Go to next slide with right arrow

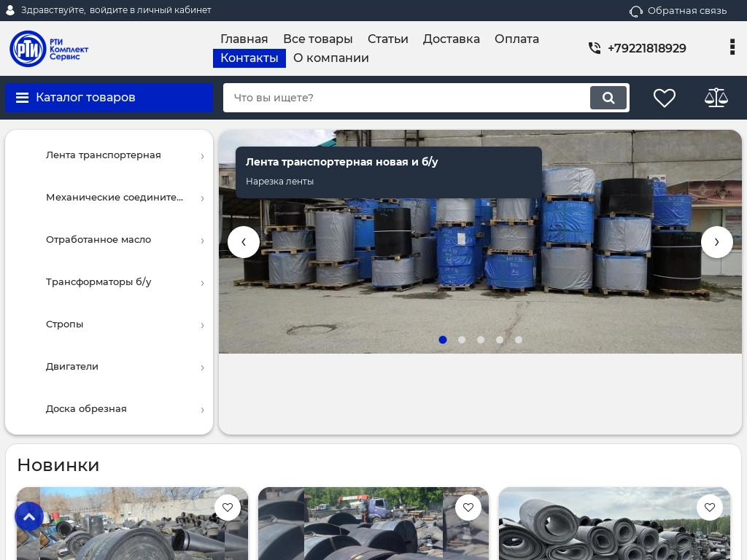pos(716,242)
